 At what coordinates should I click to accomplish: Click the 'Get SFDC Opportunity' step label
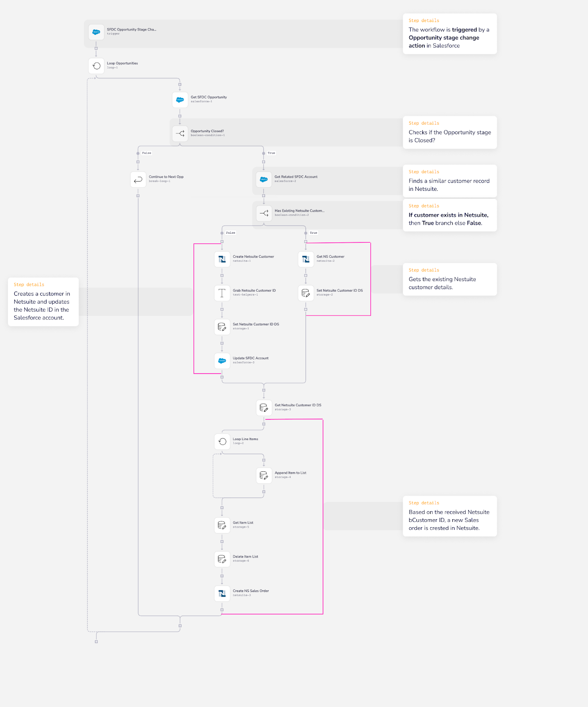pos(209,97)
